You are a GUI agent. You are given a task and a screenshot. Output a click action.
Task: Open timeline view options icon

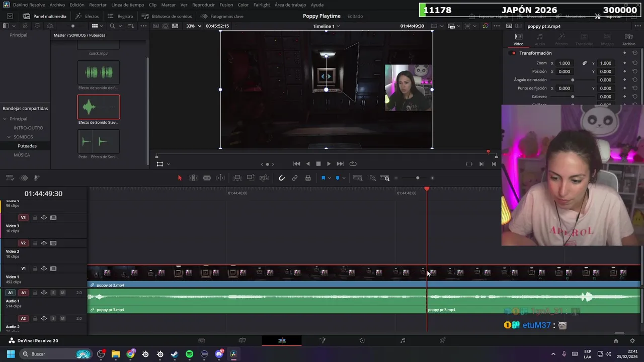point(10,178)
